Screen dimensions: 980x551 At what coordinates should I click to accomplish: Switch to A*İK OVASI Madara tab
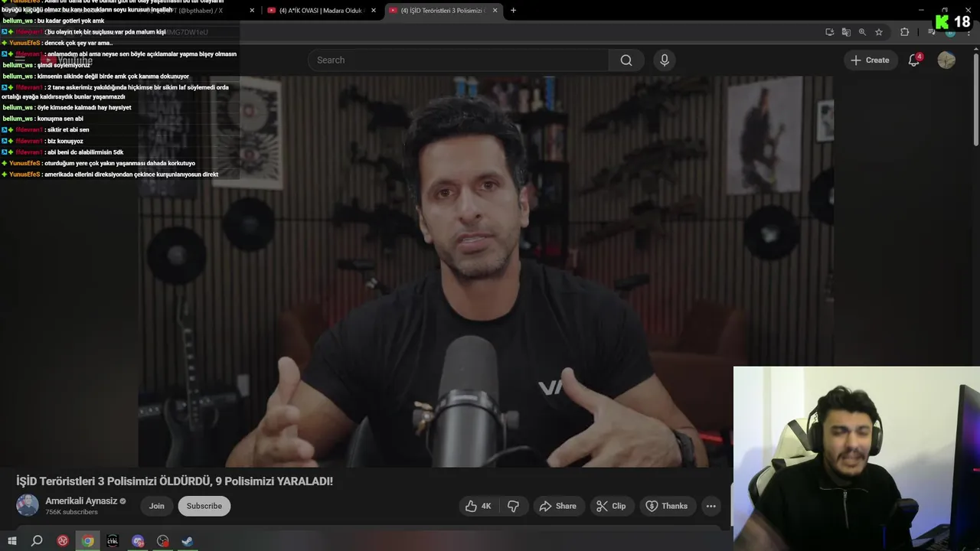[320, 11]
